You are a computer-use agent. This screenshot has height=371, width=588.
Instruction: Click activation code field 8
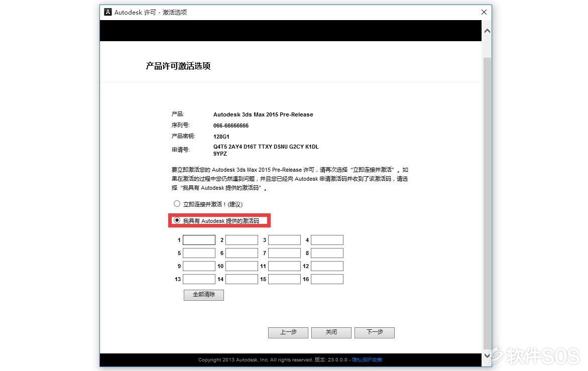click(x=327, y=253)
